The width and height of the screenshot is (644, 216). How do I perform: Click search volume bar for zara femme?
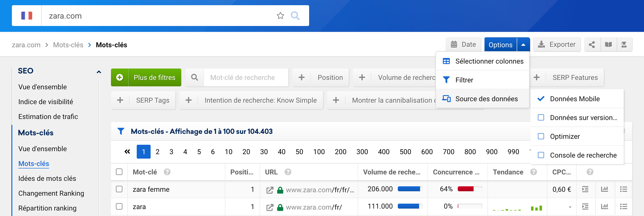point(410,189)
